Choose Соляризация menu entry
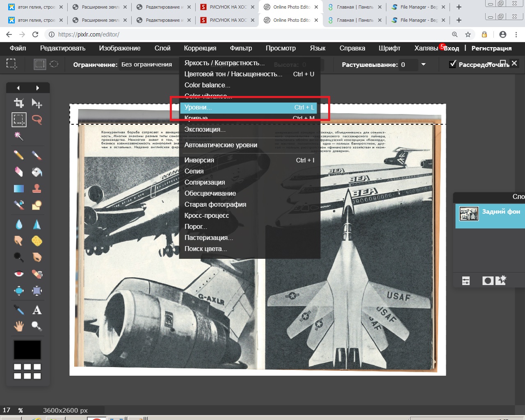The height and width of the screenshot is (420, 525). click(x=250, y=183)
